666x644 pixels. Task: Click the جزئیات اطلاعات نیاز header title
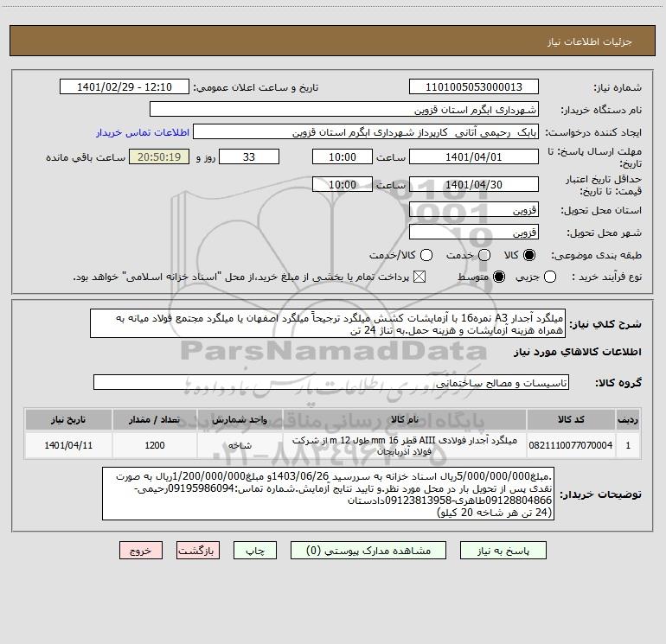590,41
